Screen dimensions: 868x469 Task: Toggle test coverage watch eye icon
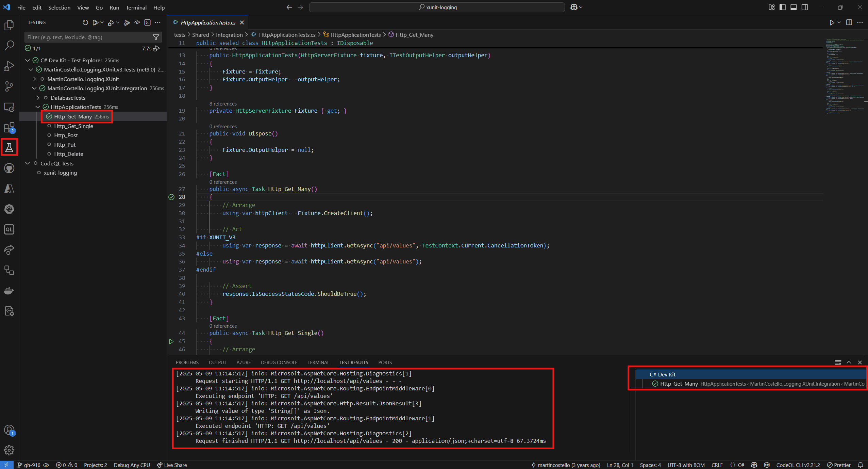pos(137,22)
